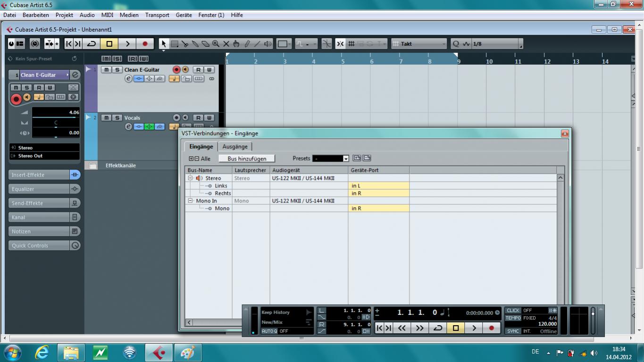Open the Projekt menu
Screen dimensions: 644x362
pos(64,15)
